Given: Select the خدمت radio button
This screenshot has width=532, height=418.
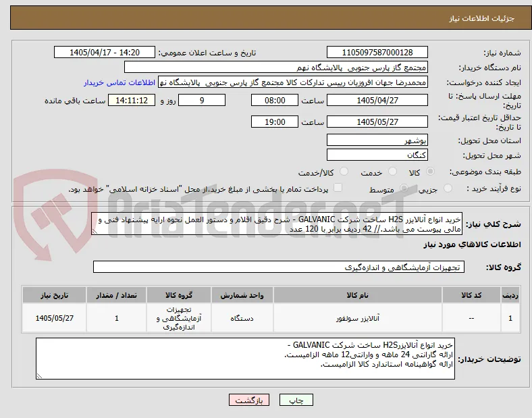Looking at the screenshot, I should click(x=392, y=172).
